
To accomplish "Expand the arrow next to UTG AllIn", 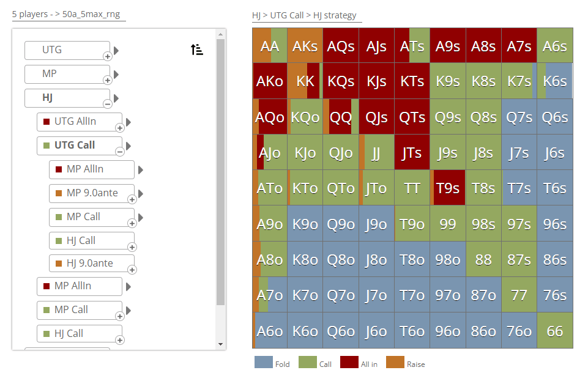I will tap(128, 122).
